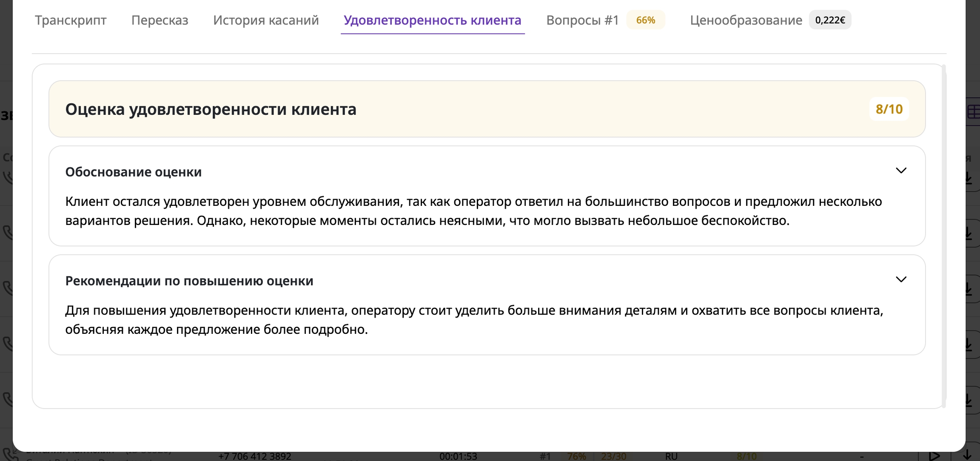Open the Транскрипт tab
The width and height of the screenshot is (980, 461).
[x=71, y=20]
